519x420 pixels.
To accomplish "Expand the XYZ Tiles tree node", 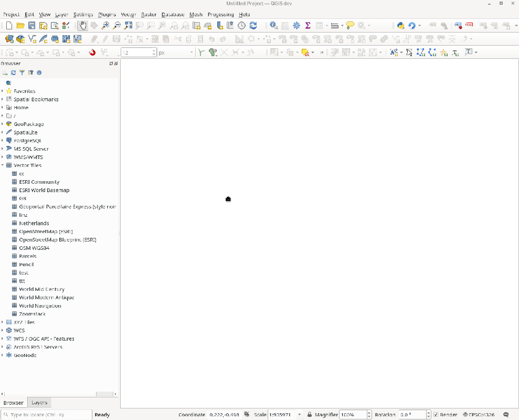I will point(3,322).
